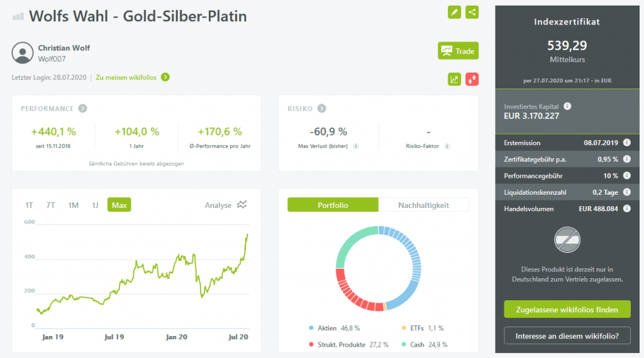Click Christian Wolf's profile avatar
The image size is (644, 358).
point(23,53)
